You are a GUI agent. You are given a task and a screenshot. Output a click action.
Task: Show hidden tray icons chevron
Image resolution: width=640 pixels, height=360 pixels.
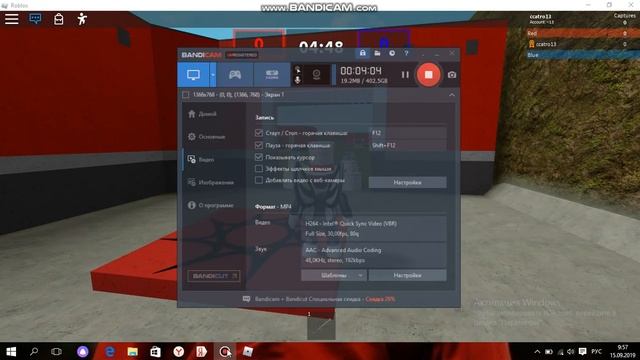pyautogui.click(x=537, y=352)
